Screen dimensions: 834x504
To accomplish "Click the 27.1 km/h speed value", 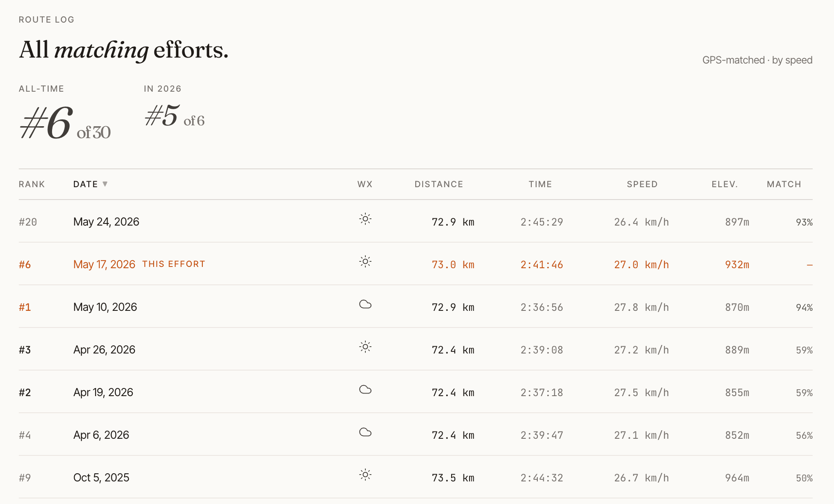I will tap(642, 435).
